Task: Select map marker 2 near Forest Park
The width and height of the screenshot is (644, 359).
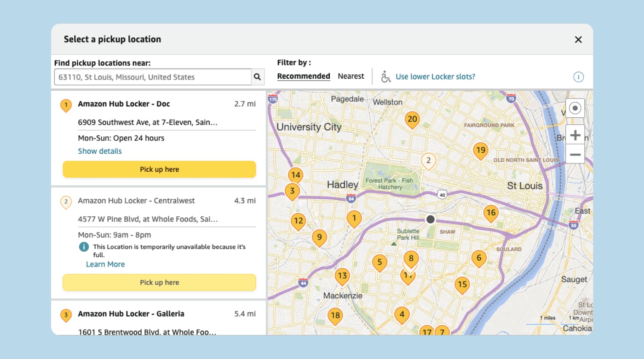Action: [428, 161]
